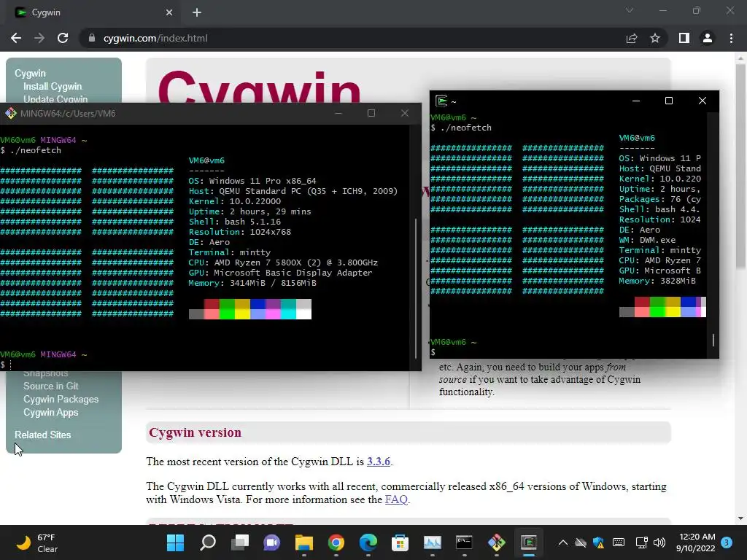747x560 pixels.
Task: Open the FAQ link
Action: point(396,499)
